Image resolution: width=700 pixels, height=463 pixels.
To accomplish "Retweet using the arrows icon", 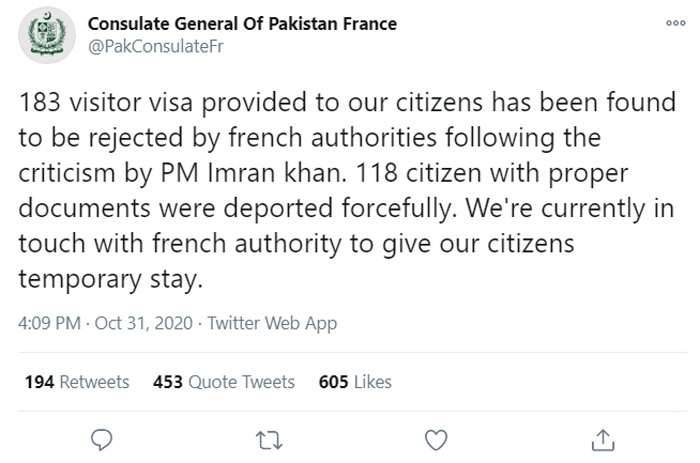I will coord(269,440).
